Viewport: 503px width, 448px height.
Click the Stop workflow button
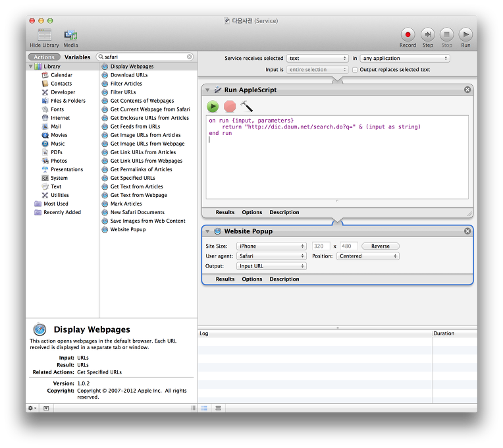coord(446,34)
